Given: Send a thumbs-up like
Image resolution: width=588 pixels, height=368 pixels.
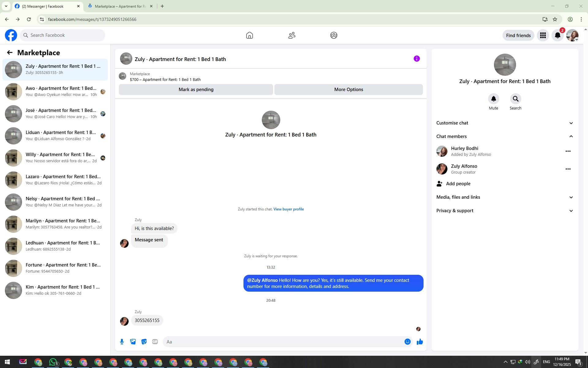Looking at the screenshot, I should coord(420,342).
